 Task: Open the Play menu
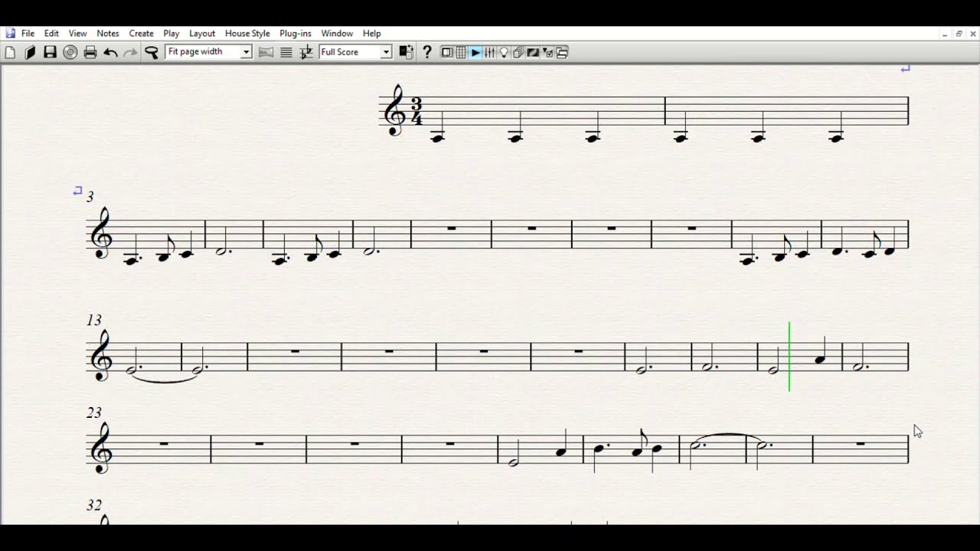[171, 34]
